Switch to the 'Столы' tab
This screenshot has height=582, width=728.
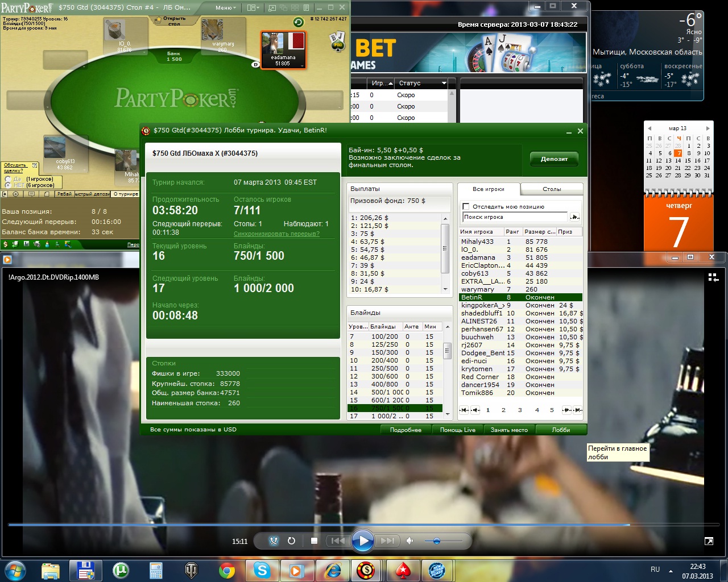551,189
